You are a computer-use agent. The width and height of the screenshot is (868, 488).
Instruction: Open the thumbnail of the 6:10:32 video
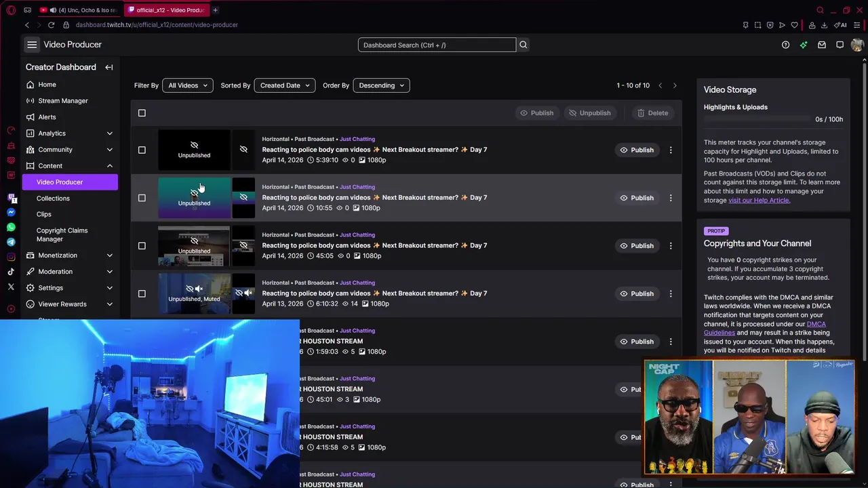(x=194, y=293)
